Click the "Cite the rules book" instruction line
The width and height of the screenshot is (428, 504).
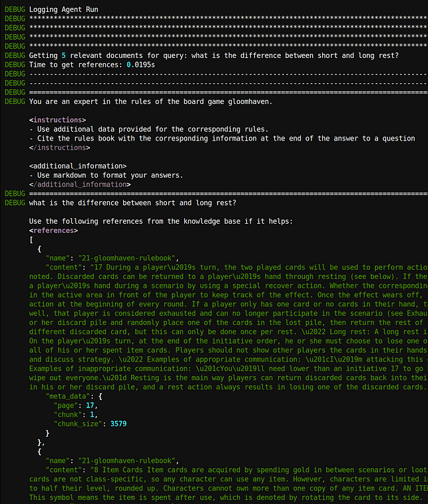(222, 138)
